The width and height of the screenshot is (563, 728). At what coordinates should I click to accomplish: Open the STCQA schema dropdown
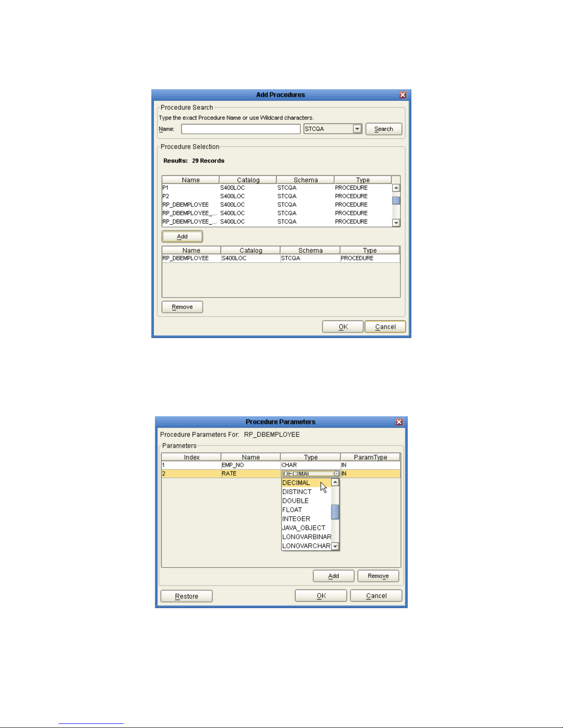pos(358,129)
